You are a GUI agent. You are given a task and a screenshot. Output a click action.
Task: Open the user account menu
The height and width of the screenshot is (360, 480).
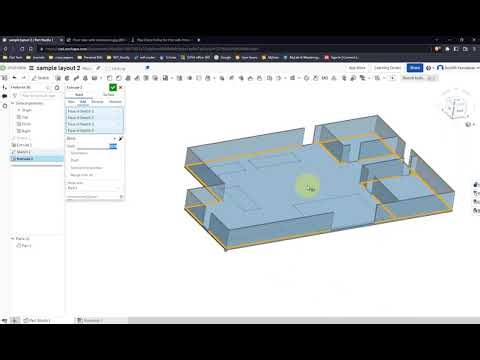pyautogui.click(x=458, y=68)
